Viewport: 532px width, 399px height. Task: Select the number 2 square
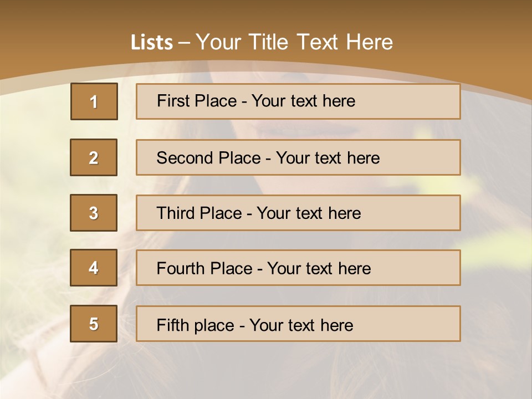point(94,157)
